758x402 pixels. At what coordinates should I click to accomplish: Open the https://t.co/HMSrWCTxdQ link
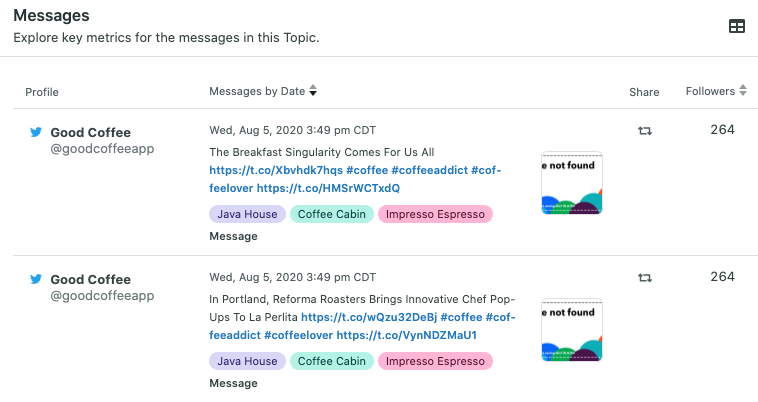[328, 188]
